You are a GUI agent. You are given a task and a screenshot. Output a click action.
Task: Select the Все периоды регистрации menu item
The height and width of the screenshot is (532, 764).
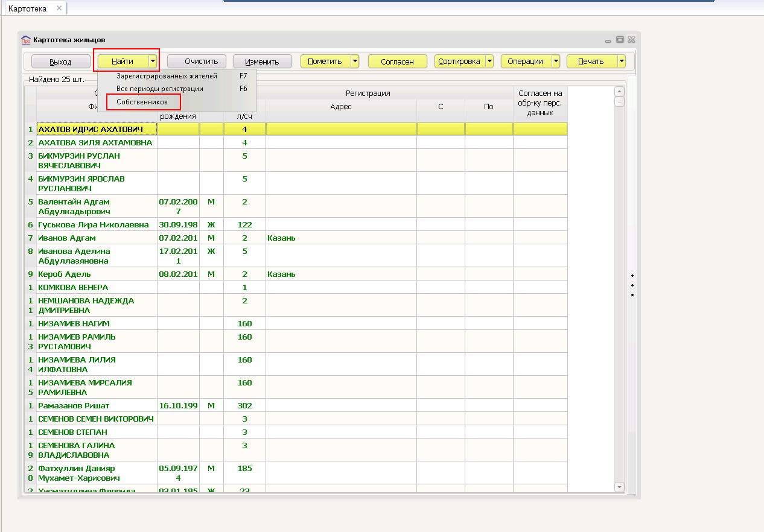(177, 89)
